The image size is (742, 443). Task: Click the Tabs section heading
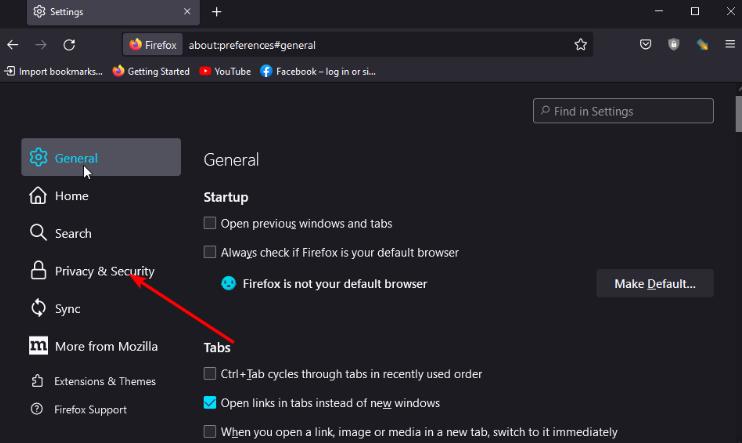pyautogui.click(x=217, y=347)
